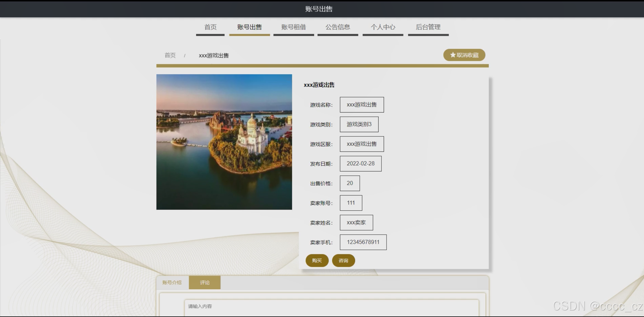
Task: Click the 出售价格 value box 20
Action: point(350,183)
